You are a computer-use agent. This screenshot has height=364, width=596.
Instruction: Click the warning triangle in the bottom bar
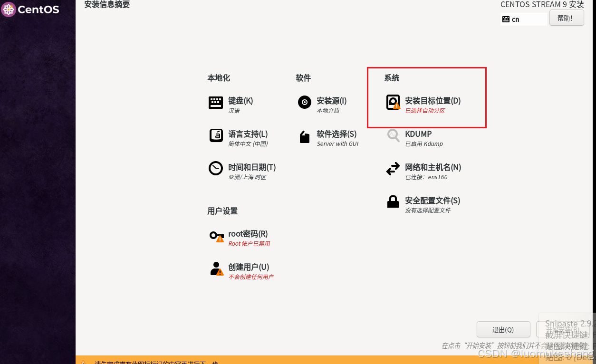click(x=83, y=362)
